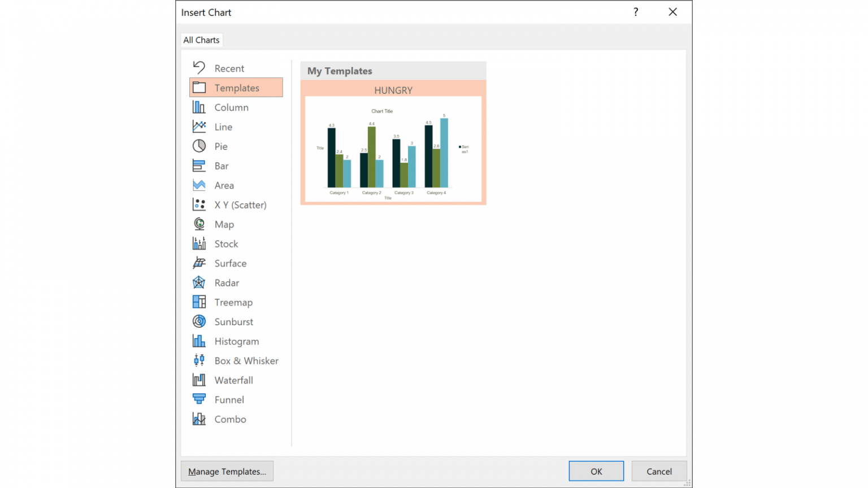Open the Manage Templates dialog
Screen dimensions: 868x488
coord(227,471)
